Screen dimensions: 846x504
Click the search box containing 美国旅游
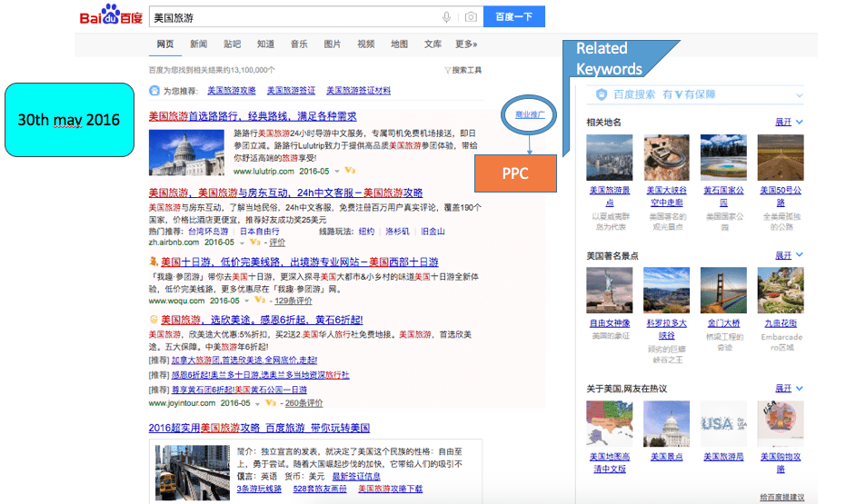[x=291, y=17]
